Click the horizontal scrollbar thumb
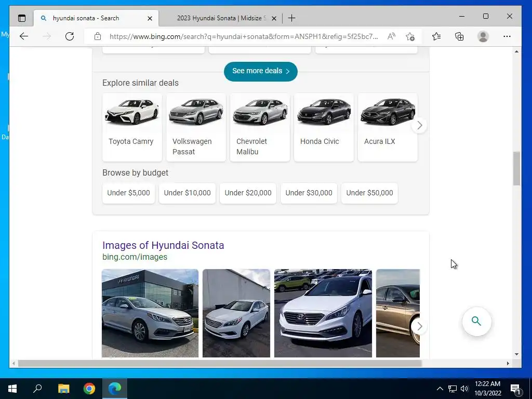The image size is (532, 399). [x=220, y=363]
